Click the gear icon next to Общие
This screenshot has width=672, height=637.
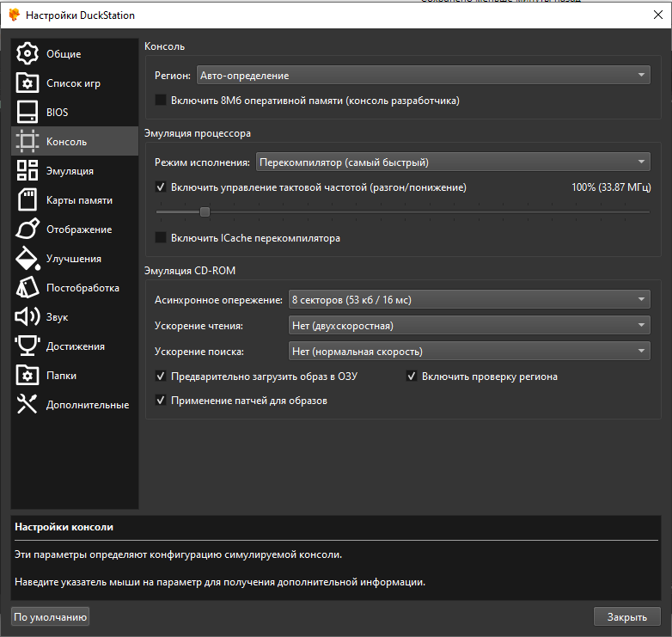point(27,53)
